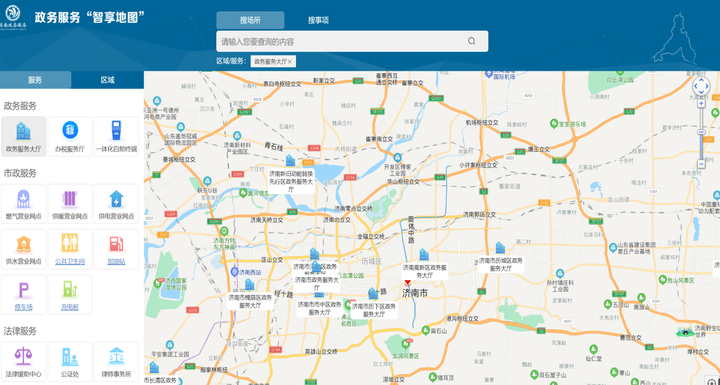Click the 济南西站 station icon on map

point(235,272)
